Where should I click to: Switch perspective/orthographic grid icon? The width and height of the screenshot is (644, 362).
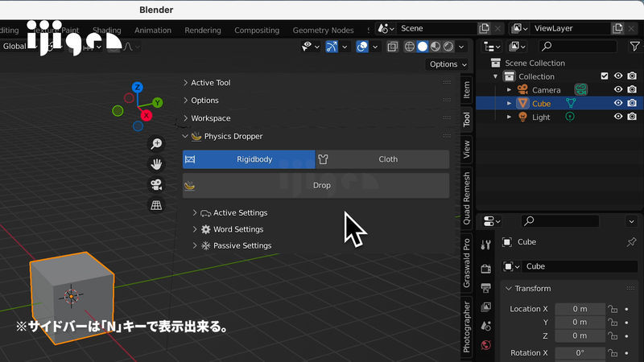pyautogui.click(x=156, y=205)
